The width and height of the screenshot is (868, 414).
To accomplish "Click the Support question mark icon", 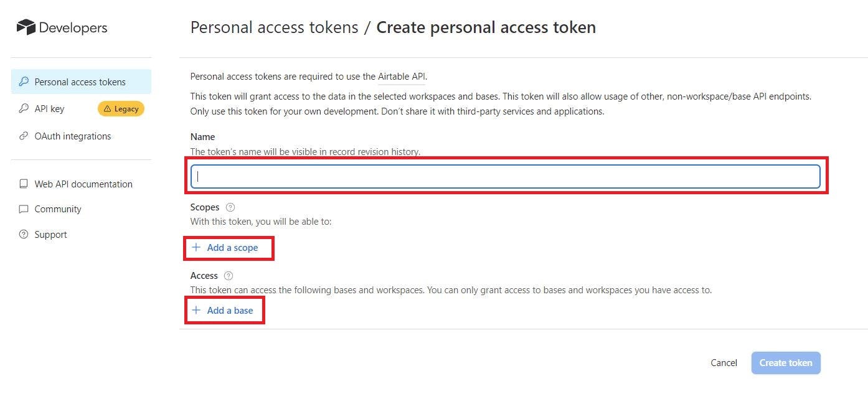I will tap(24, 235).
